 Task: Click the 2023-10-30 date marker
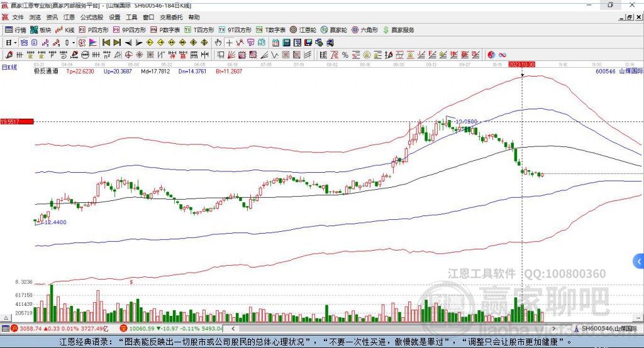click(x=521, y=65)
